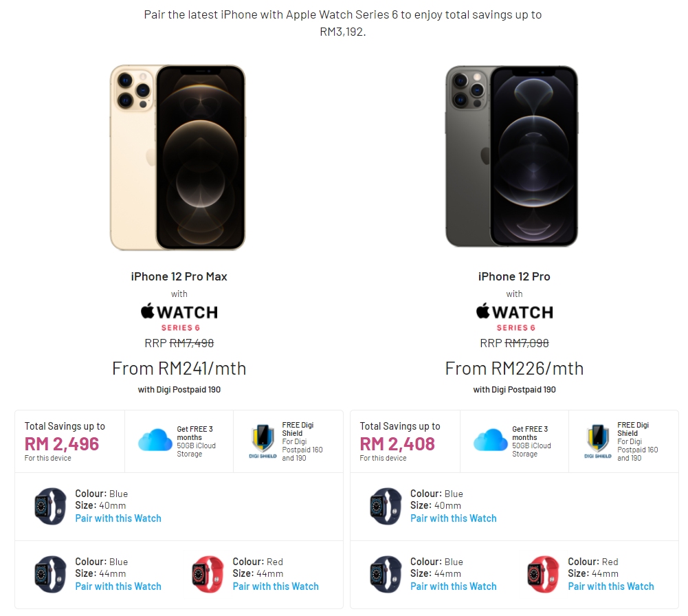
Task: Click the graphite iPhone 12 Pro image
Action: click(x=512, y=157)
